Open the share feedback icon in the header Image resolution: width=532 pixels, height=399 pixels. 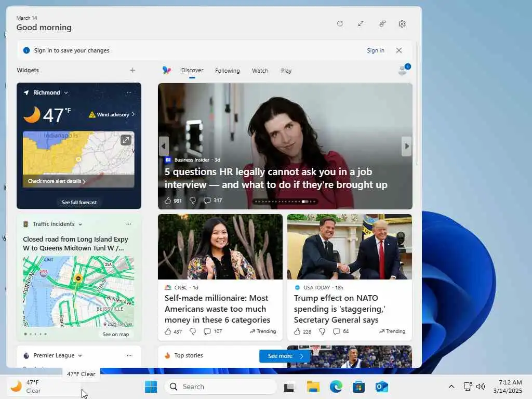point(382,24)
